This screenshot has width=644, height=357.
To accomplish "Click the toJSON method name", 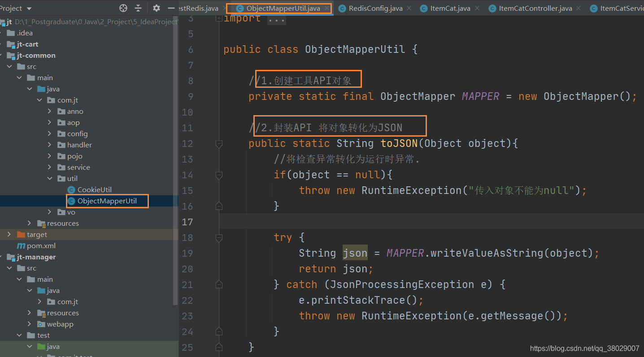I will pos(400,143).
